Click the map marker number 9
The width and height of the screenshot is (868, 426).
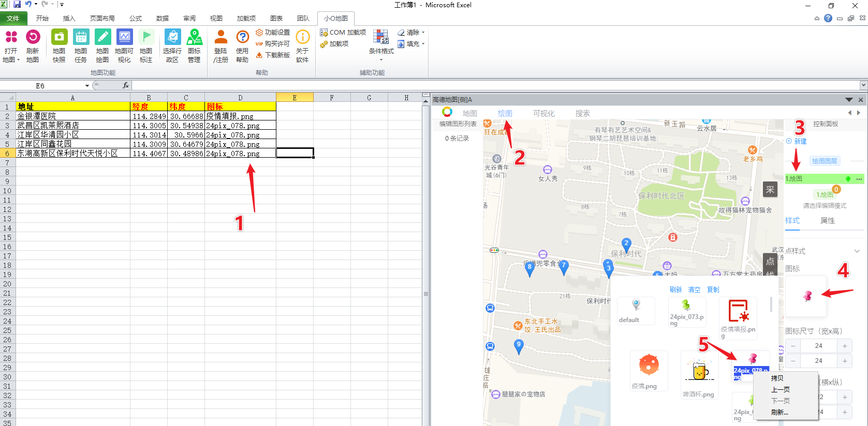(x=519, y=346)
